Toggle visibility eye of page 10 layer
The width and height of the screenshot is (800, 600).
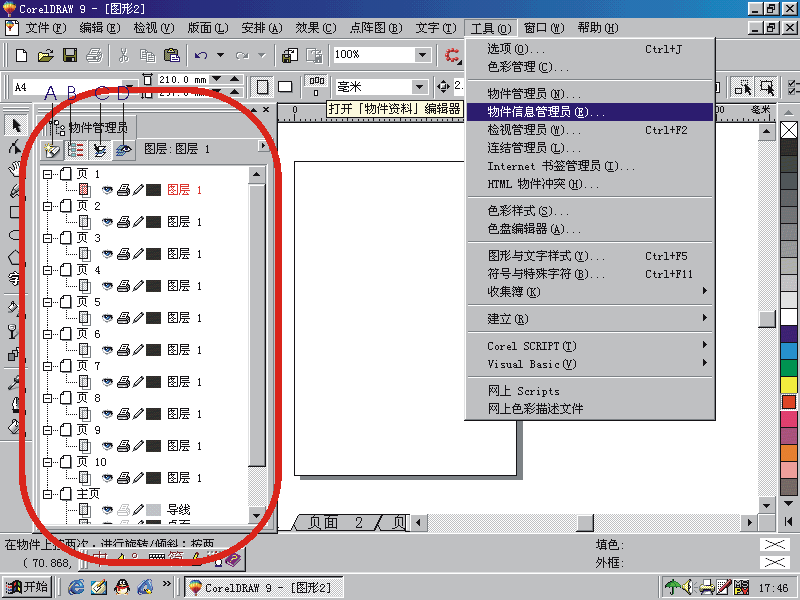(107, 478)
